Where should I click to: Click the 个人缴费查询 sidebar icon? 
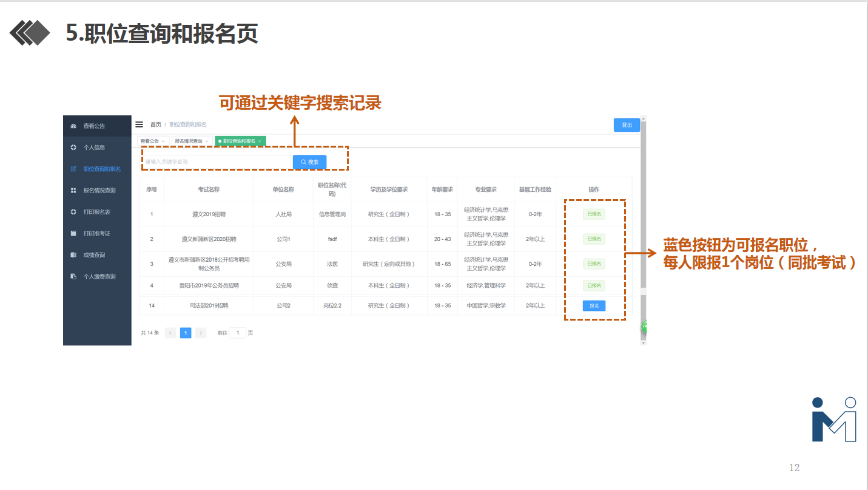73,277
